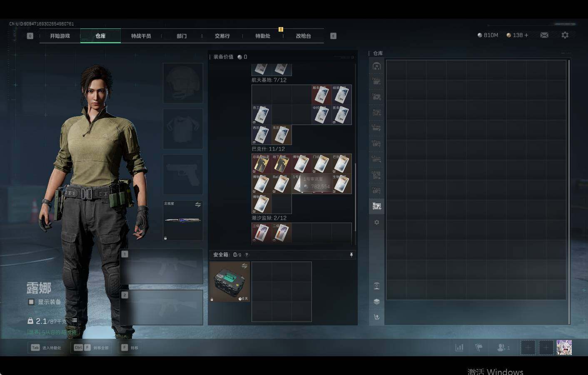Open the 改枪台 tab

(x=303, y=36)
